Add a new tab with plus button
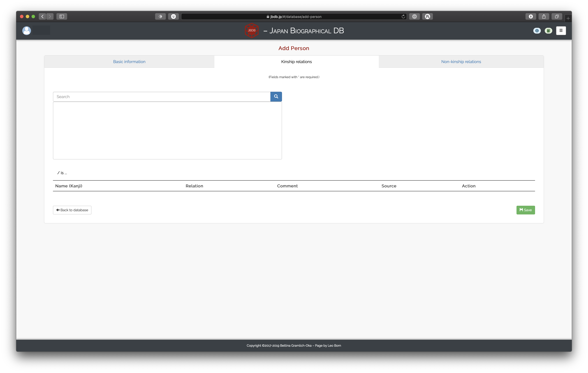 pyautogui.click(x=568, y=18)
